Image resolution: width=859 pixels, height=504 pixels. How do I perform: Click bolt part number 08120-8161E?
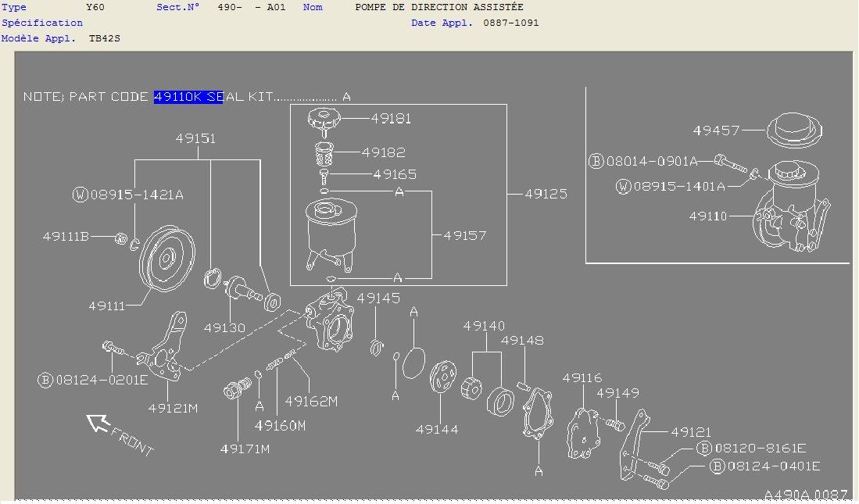tap(759, 448)
